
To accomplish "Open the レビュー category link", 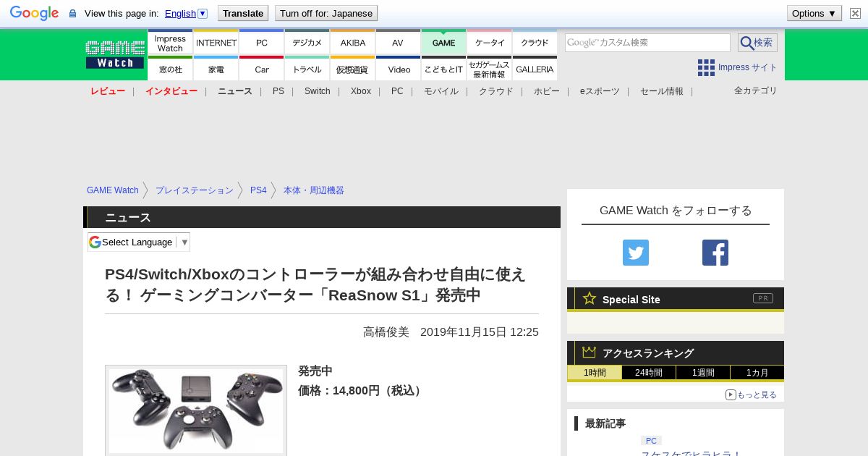I will point(108,91).
